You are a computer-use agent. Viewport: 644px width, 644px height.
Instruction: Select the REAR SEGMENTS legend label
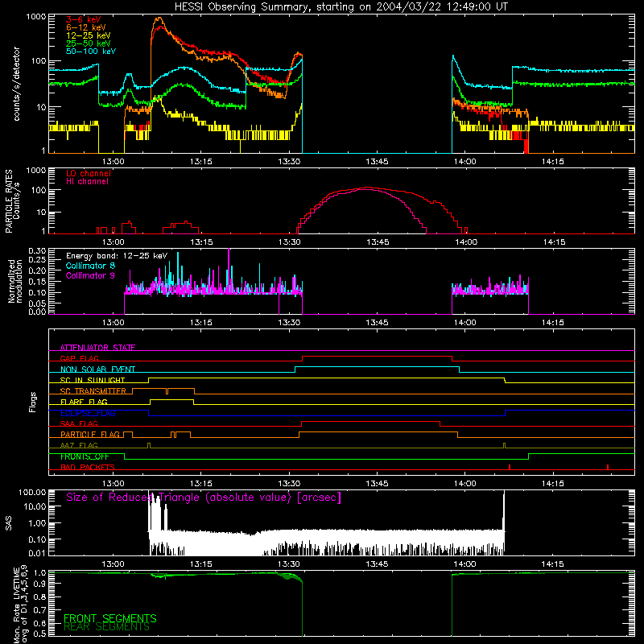(x=106, y=627)
